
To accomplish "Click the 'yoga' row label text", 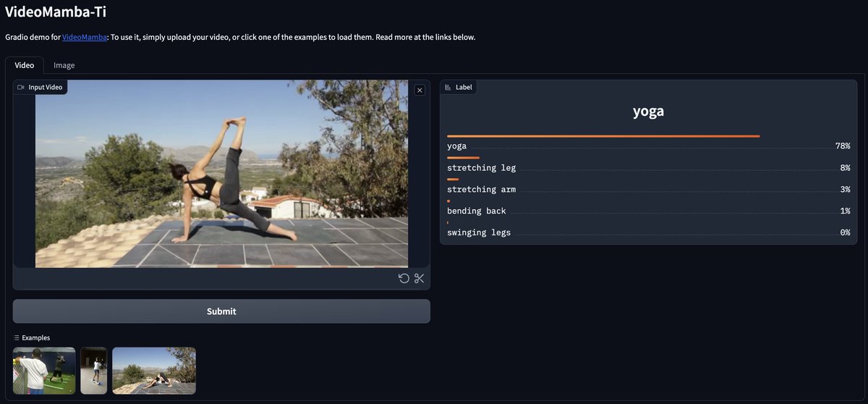I will 456,146.
